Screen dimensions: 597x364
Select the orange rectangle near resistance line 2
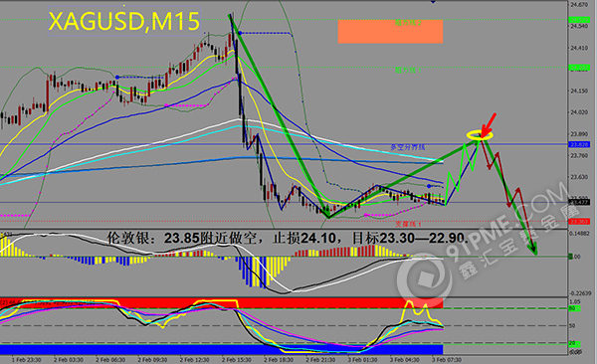[390, 31]
